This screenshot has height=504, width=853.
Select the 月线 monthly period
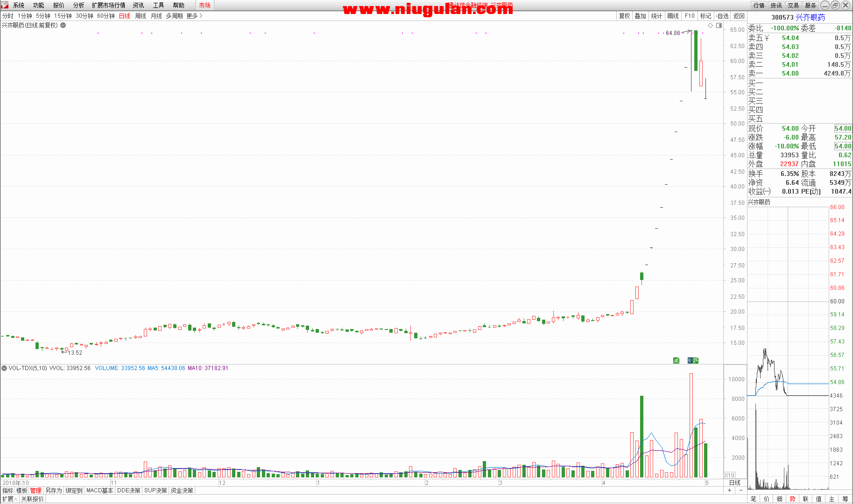pyautogui.click(x=156, y=16)
